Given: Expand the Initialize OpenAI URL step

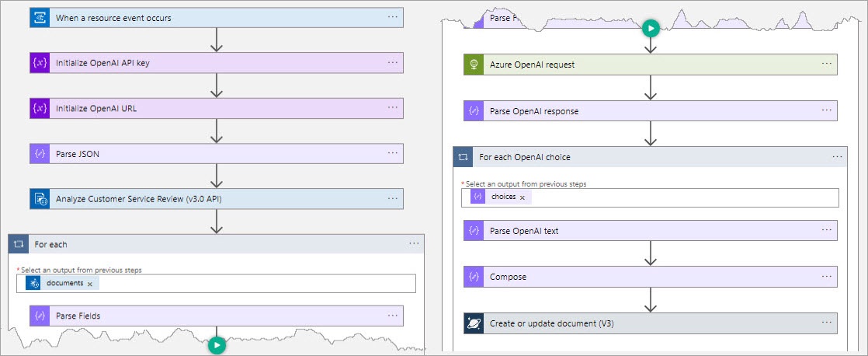Looking at the screenshot, I should coord(217,109).
